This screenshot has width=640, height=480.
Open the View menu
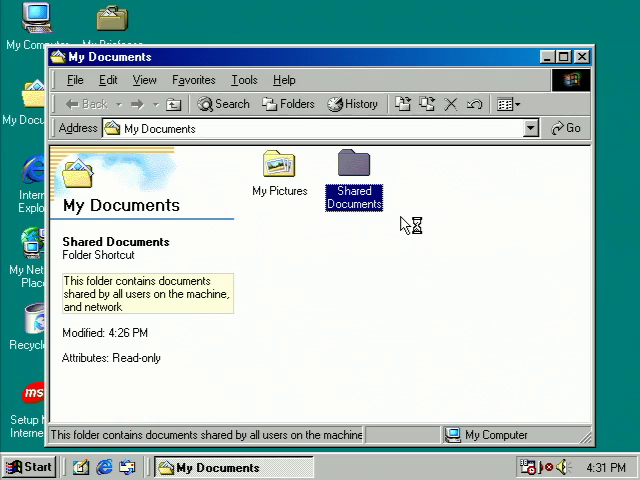coord(144,80)
